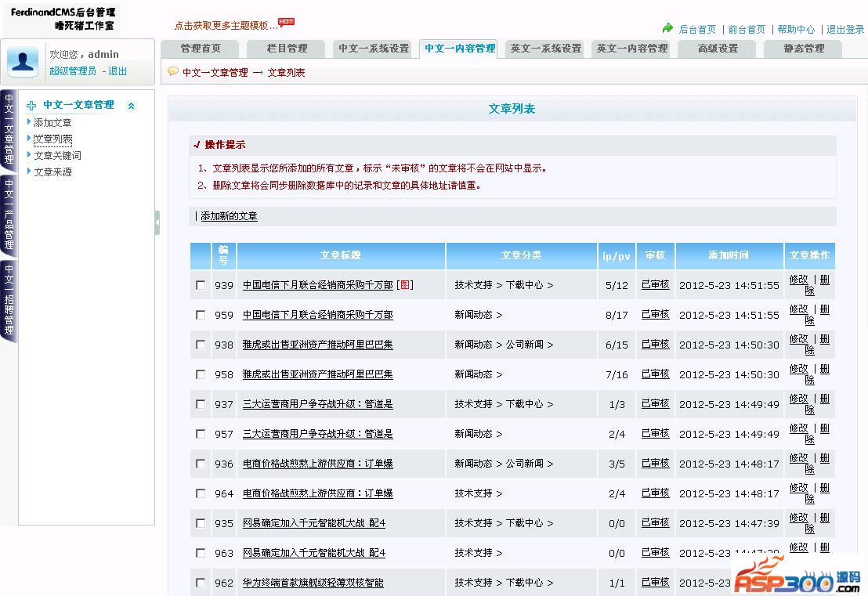Screen dimensions: 868x596
Task: Click 退出登录 in the top bar
Action: pos(845,30)
